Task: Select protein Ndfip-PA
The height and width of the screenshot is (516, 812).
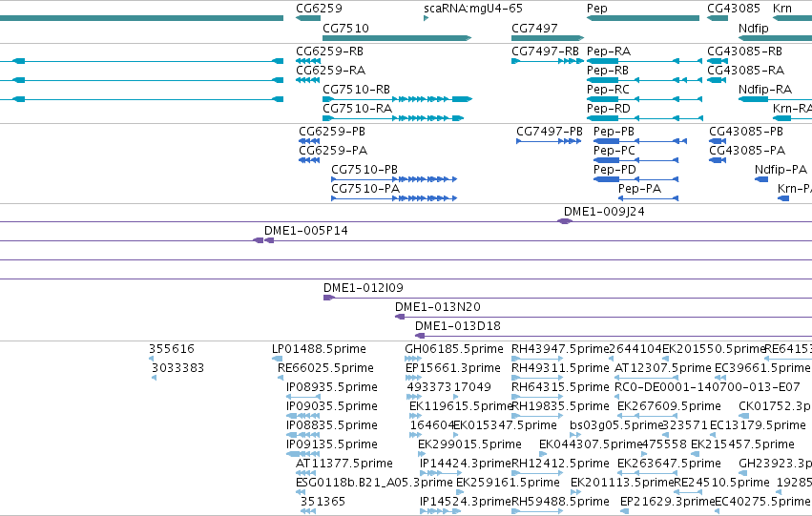Action: (761, 179)
